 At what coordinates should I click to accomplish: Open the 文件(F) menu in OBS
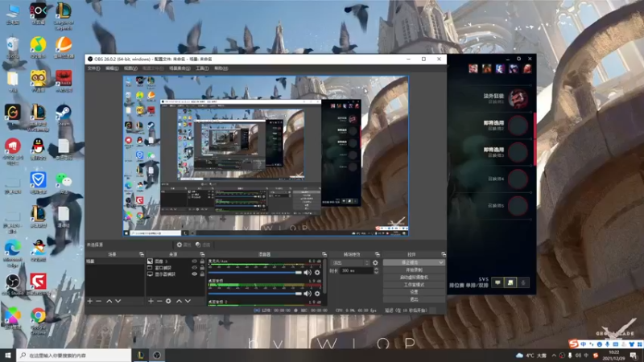(93, 68)
